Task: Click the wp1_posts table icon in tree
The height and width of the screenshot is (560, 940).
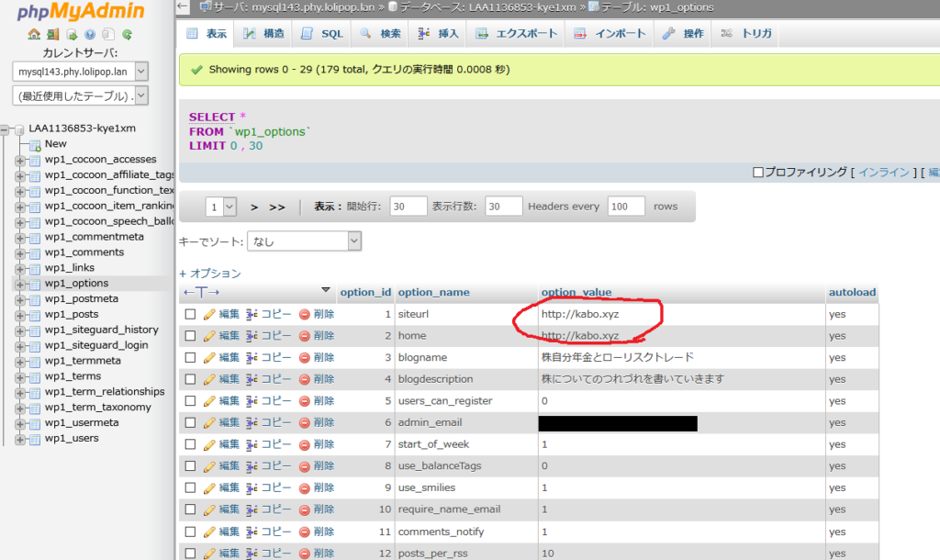Action: tap(35, 315)
